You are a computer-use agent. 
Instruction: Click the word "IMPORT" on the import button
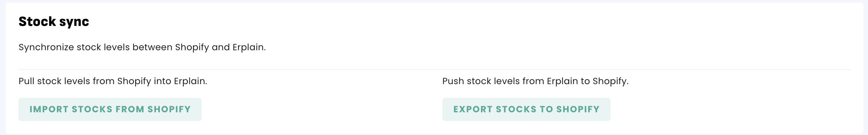coord(49,109)
